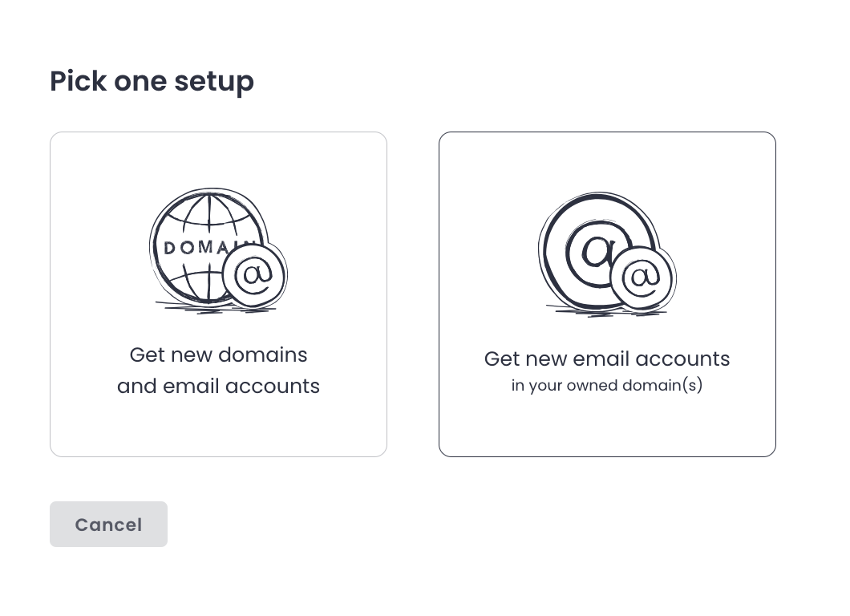Click the "and email accounts" text line
850x616 pixels.
[x=218, y=386]
